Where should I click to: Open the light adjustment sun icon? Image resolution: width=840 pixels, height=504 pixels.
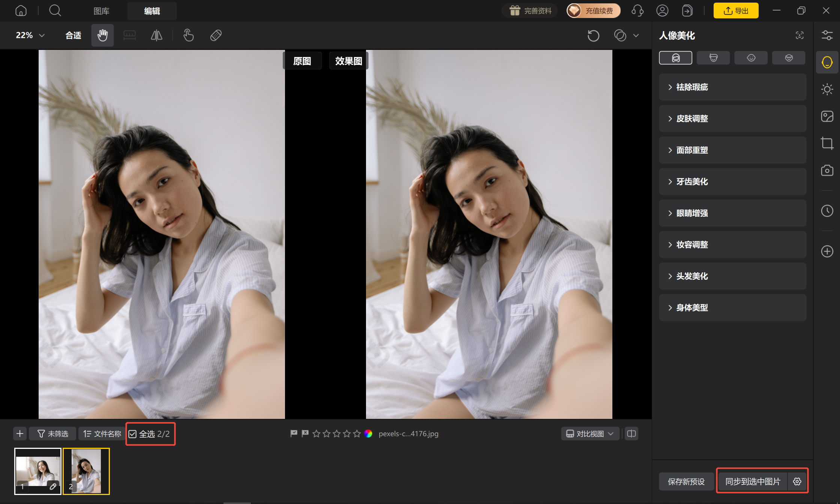click(x=827, y=89)
